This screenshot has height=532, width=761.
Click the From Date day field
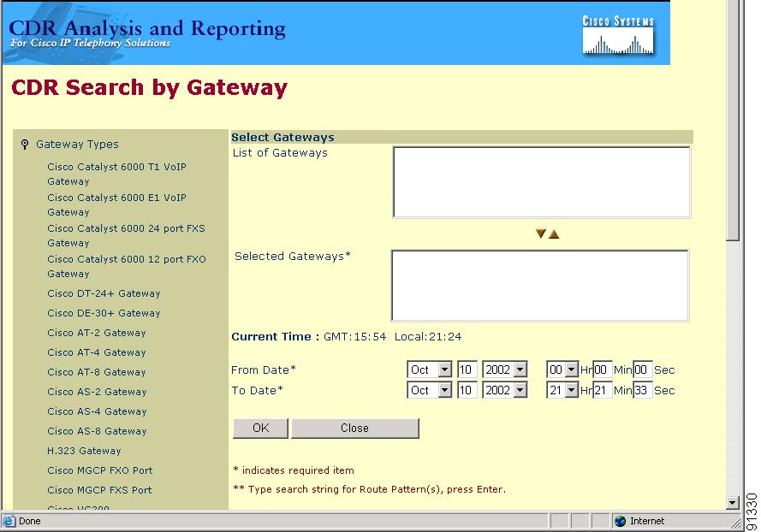coord(467,369)
